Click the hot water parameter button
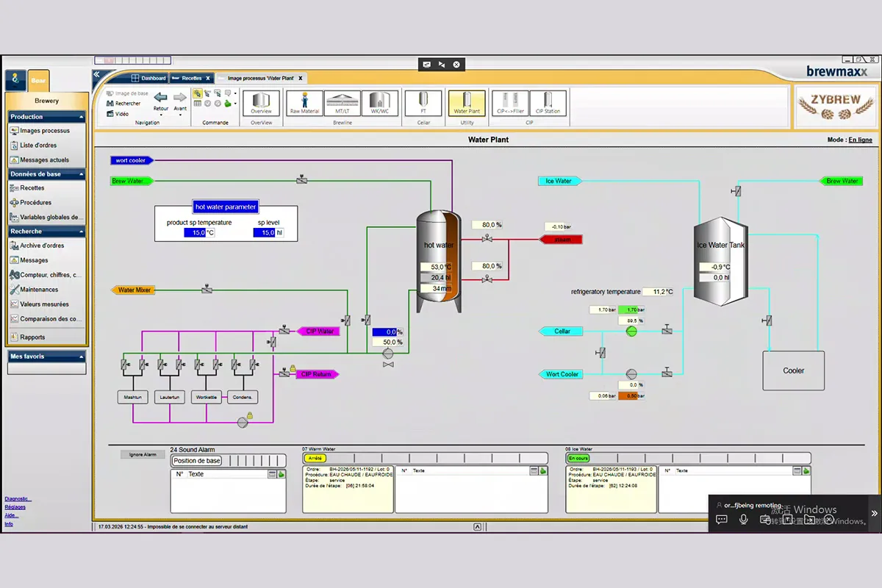Viewport: 882px width, 588px height. (x=225, y=207)
